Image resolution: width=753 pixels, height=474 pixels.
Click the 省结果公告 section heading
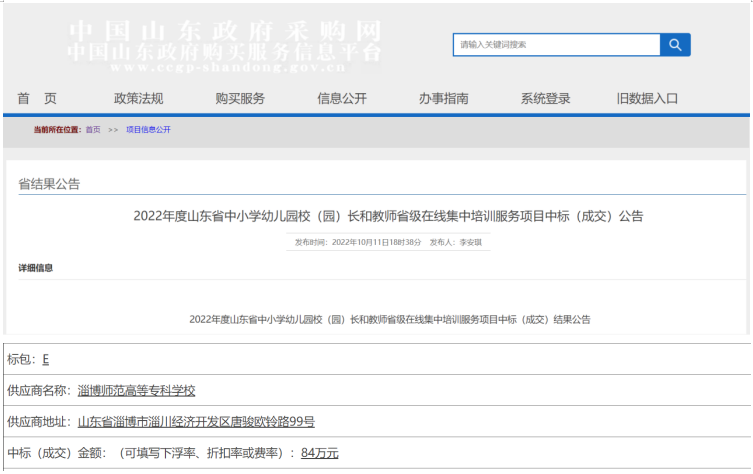point(50,184)
